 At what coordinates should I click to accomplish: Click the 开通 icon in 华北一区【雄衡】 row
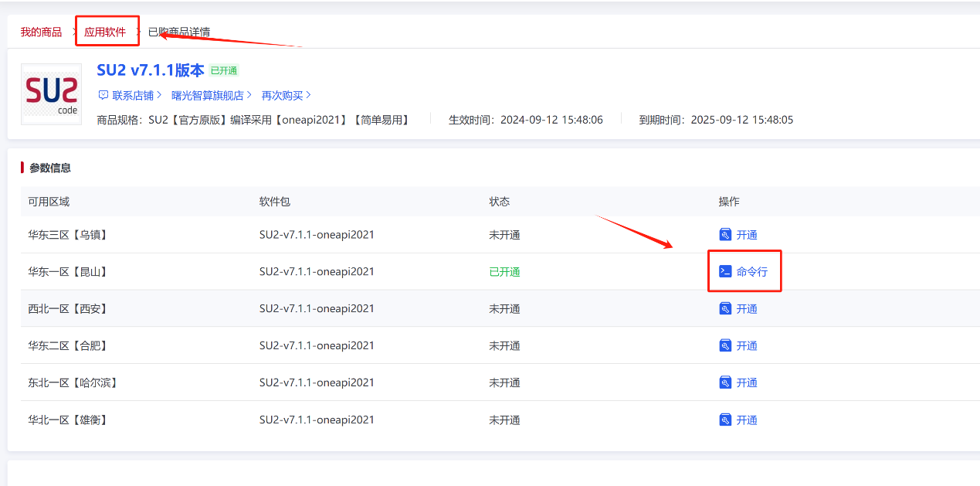pos(725,420)
